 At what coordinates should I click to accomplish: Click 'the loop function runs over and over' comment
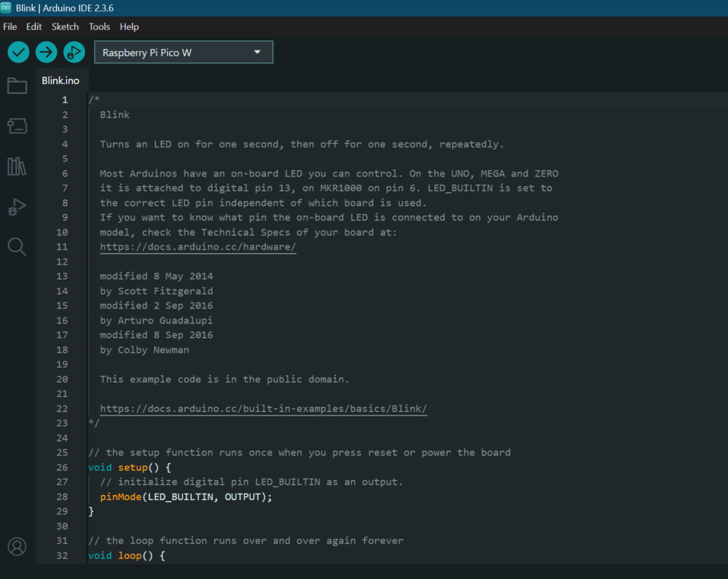pos(246,541)
